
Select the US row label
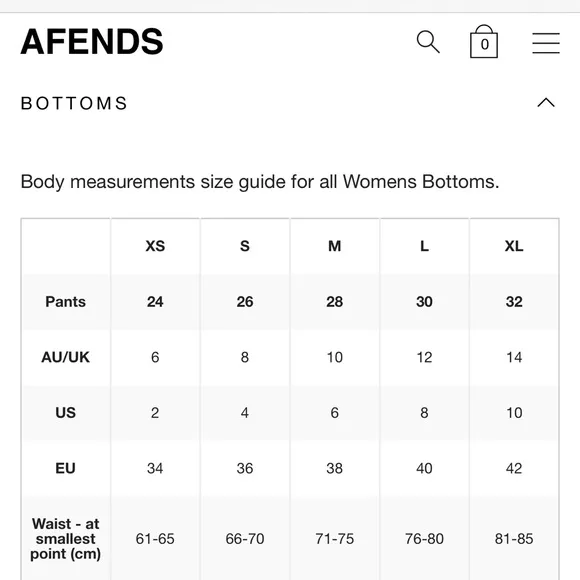[x=65, y=413]
